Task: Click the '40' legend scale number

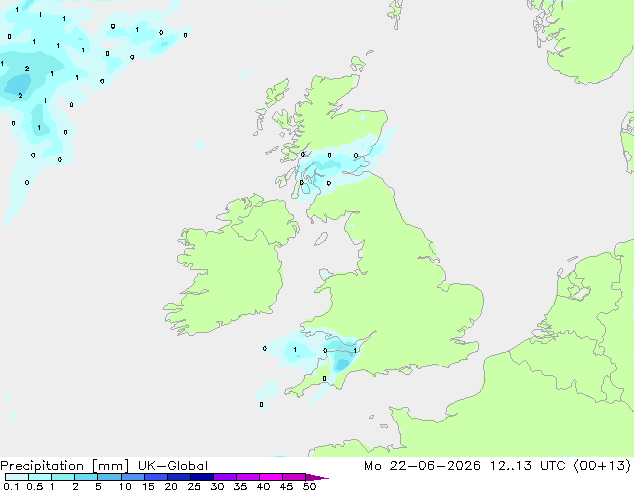Action: click(x=263, y=486)
